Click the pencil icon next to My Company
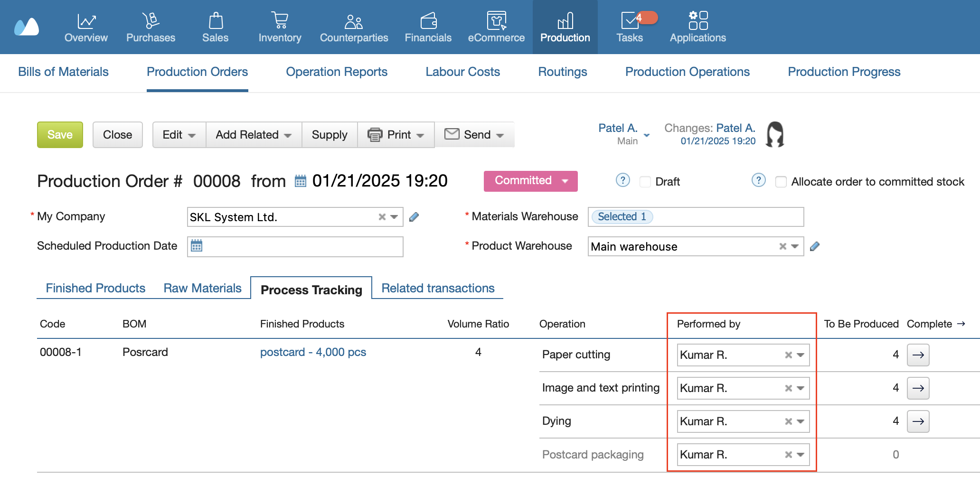Screen dimensions: 980x486 (414, 217)
